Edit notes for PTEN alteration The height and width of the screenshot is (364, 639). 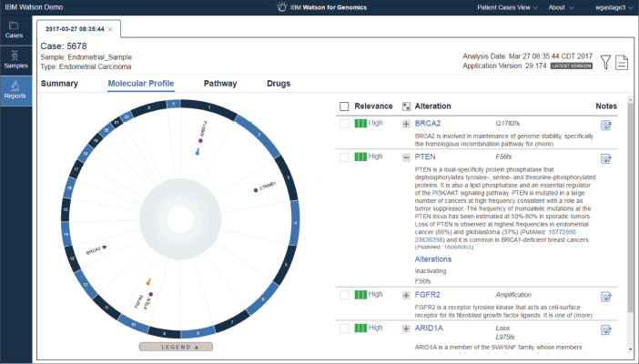tap(606, 157)
